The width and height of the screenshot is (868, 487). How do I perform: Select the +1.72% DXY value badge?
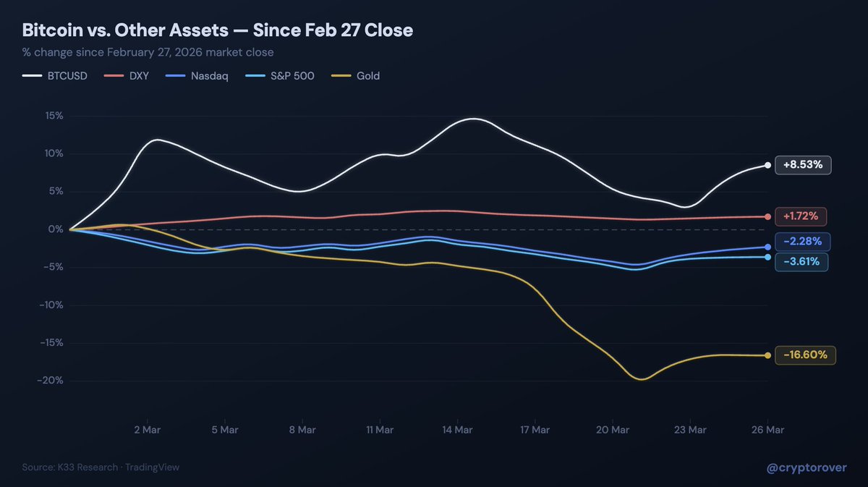pyautogui.click(x=801, y=216)
